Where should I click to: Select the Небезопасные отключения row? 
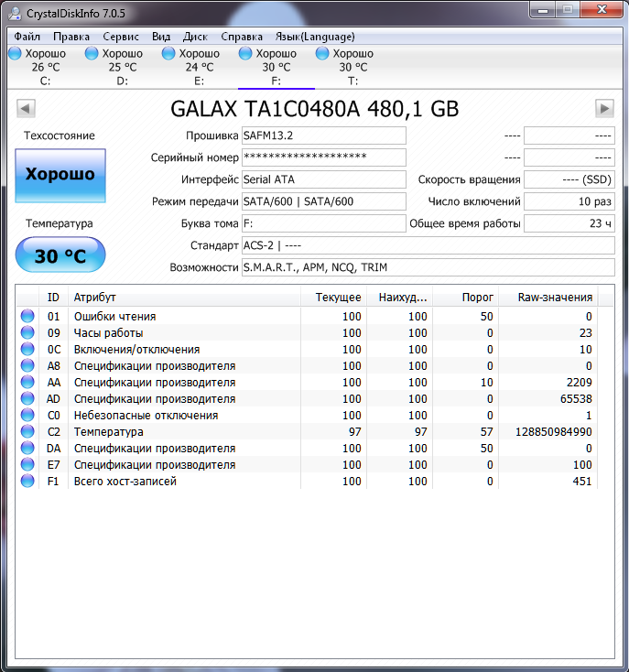pos(307,416)
